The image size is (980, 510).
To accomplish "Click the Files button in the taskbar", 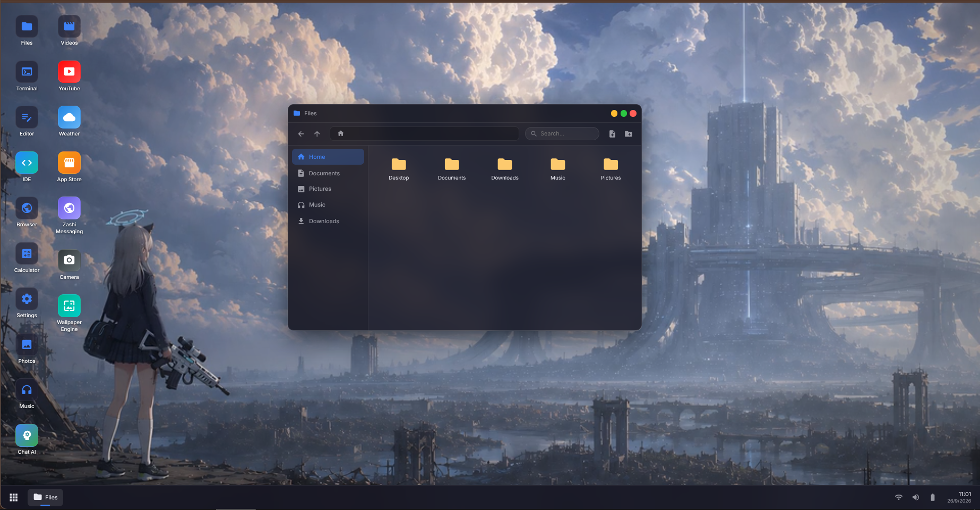I will pyautogui.click(x=45, y=497).
